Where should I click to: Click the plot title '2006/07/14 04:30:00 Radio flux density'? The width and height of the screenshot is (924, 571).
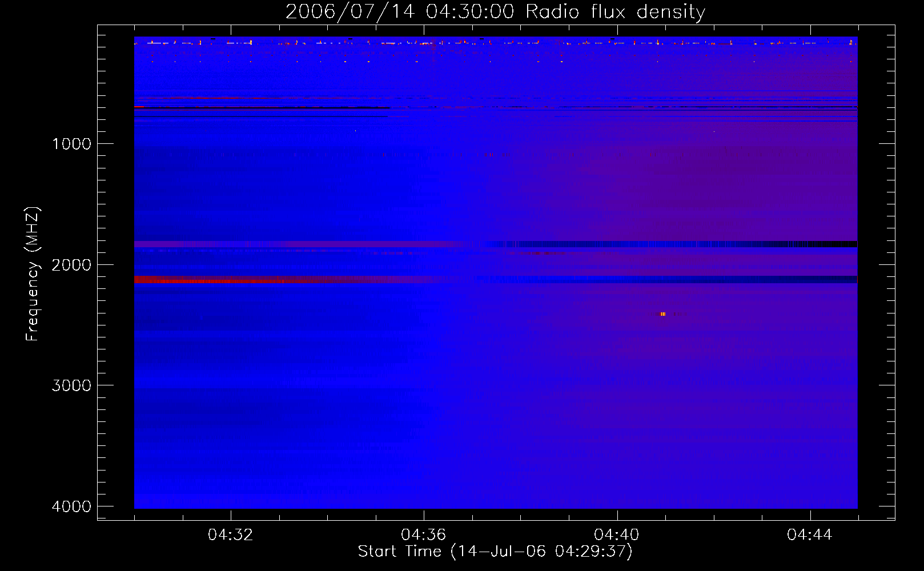point(495,11)
